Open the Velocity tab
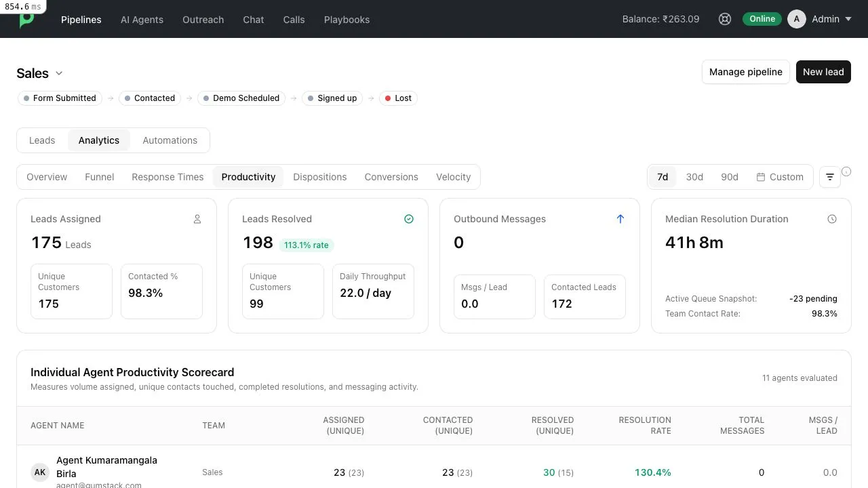868x488 pixels. [x=453, y=177]
